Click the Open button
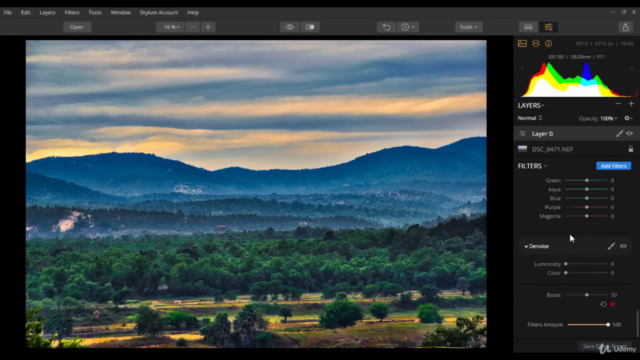The width and height of the screenshot is (640, 360). point(76,27)
